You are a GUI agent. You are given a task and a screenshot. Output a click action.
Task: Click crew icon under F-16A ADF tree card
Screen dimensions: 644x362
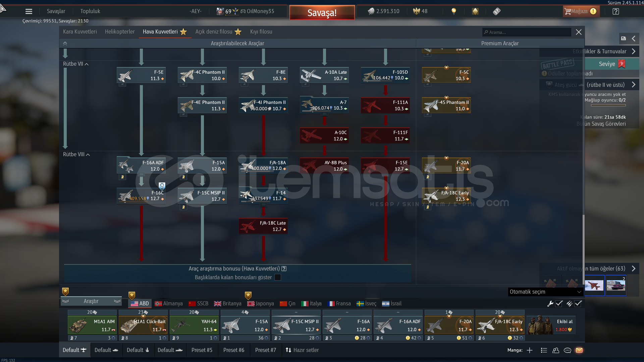tap(122, 177)
